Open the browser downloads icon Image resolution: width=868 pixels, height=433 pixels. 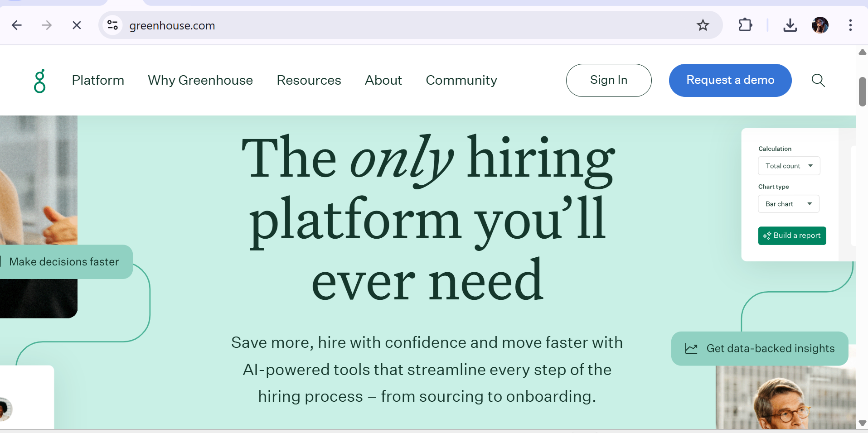pos(790,25)
